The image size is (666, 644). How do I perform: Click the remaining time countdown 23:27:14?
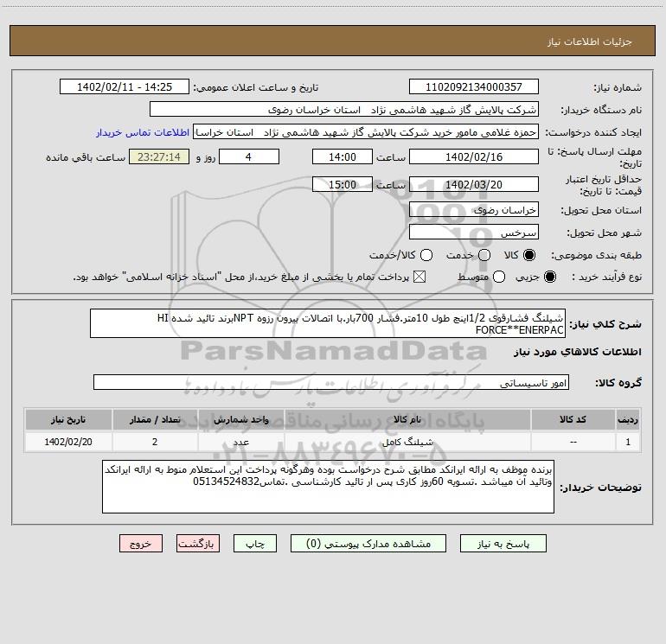[x=159, y=157]
